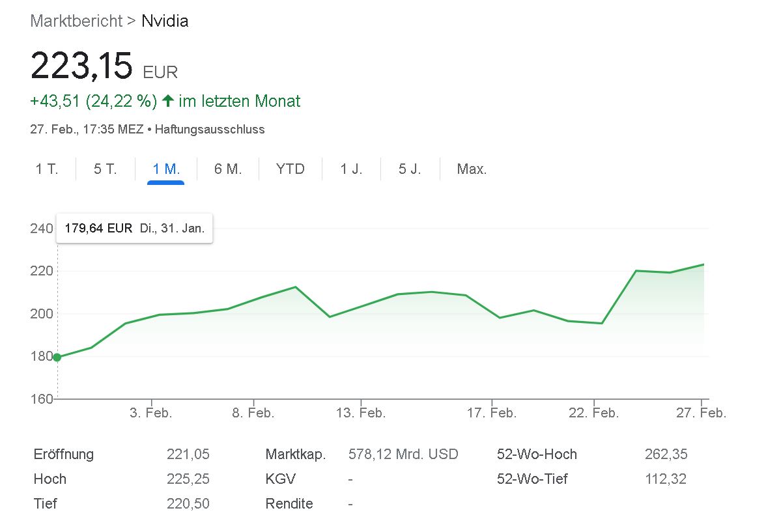766x532 pixels.
Task: Show the Max. chart range
Action: coord(472,169)
